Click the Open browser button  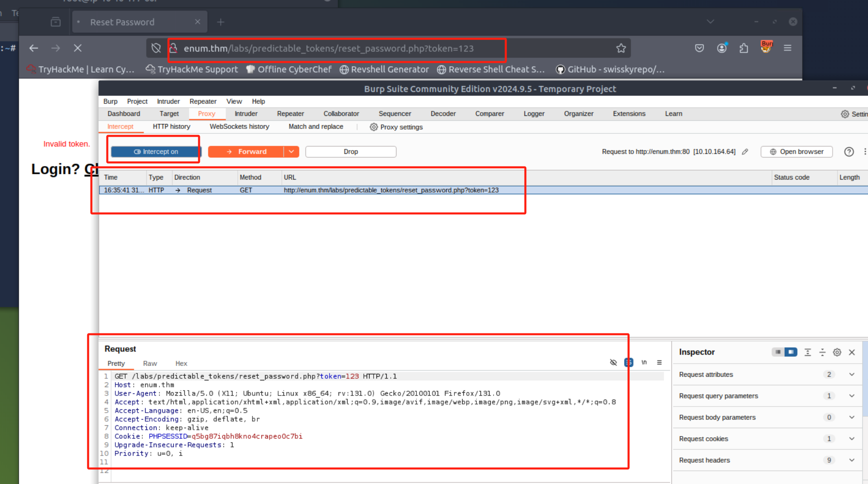coord(796,152)
